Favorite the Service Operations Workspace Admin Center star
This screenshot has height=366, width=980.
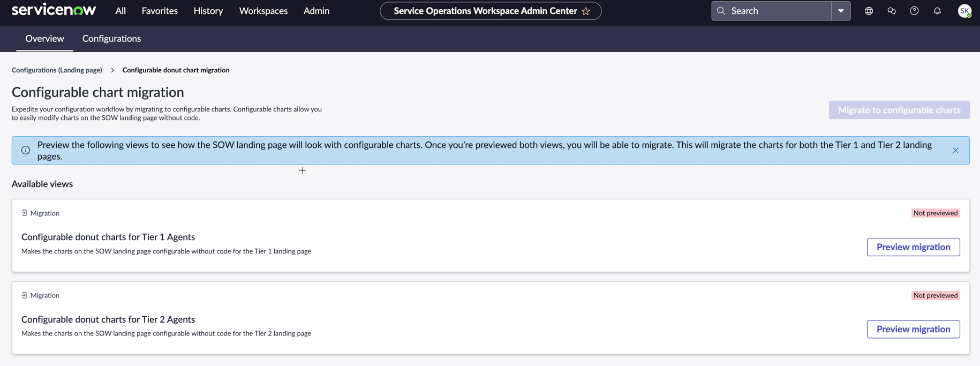click(x=586, y=11)
